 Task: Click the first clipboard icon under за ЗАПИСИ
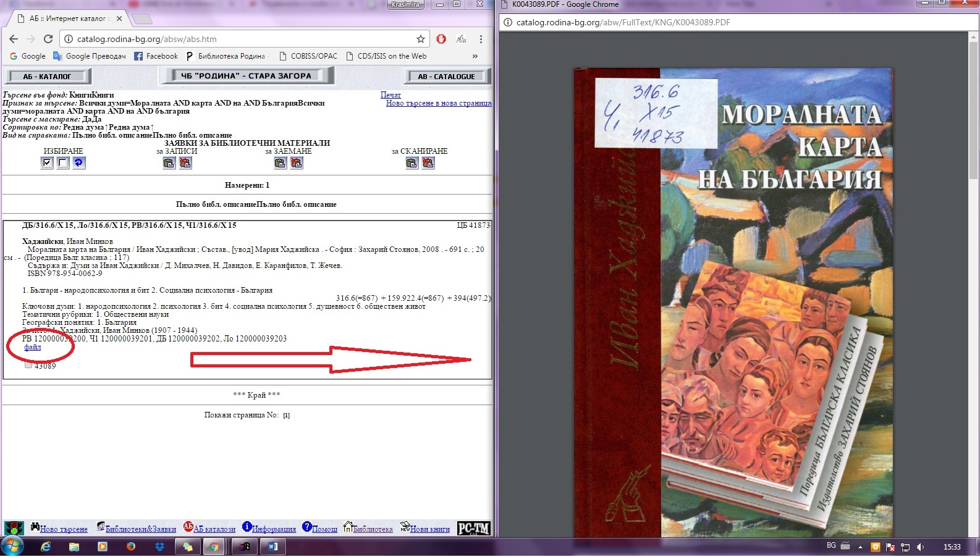tap(169, 163)
